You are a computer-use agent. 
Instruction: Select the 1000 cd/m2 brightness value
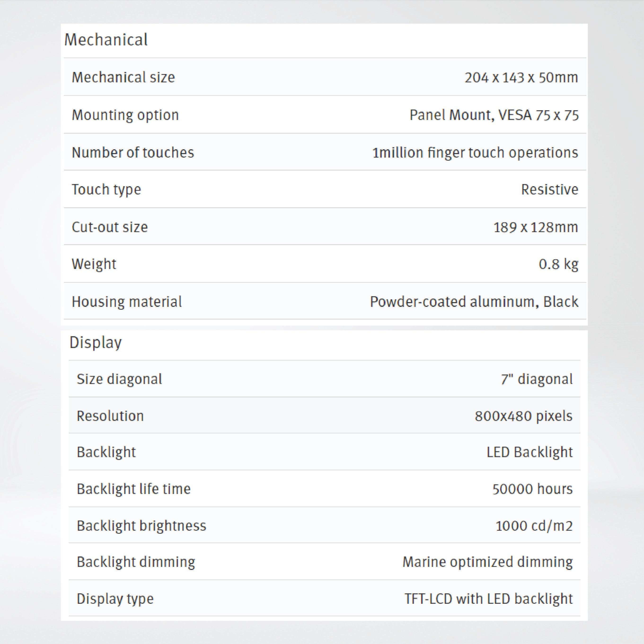point(534,526)
